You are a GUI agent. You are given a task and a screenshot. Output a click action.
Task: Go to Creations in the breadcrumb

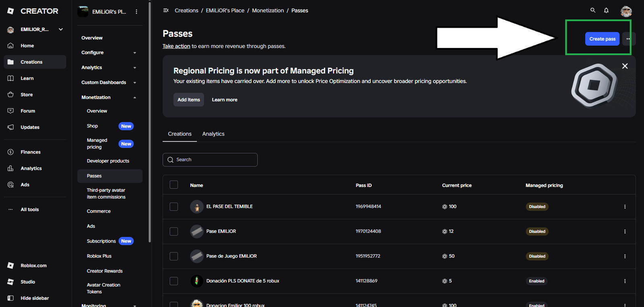tap(186, 10)
